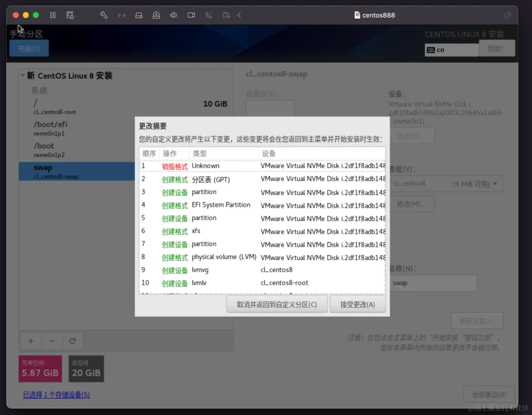
Task: Click the 修改(M)... button under device info
Action: [x=412, y=136]
